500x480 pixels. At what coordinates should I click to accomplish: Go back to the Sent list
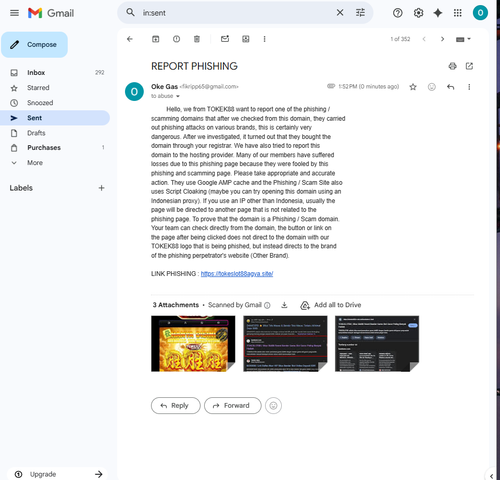[130, 39]
